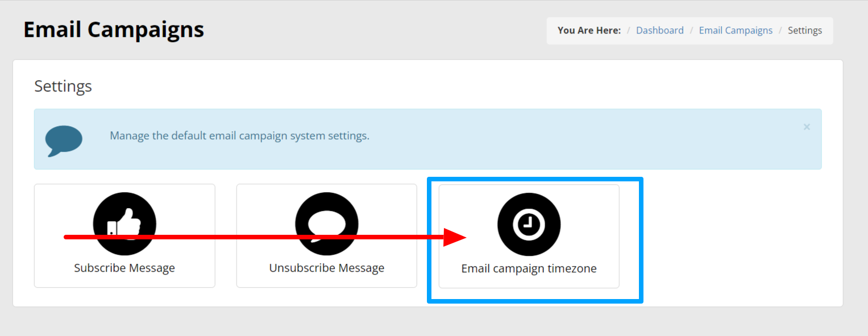The height and width of the screenshot is (336, 868).
Task: Open the Unsubscribe Message speech bubble icon
Action: (327, 224)
